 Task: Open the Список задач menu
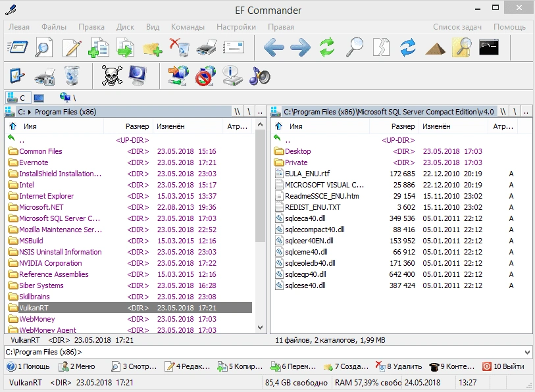pyautogui.click(x=457, y=27)
